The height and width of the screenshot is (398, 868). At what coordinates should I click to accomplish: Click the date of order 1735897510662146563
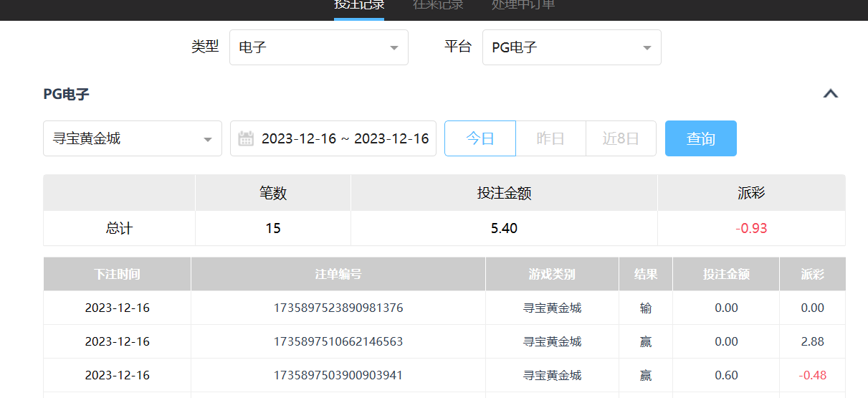pyautogui.click(x=118, y=341)
